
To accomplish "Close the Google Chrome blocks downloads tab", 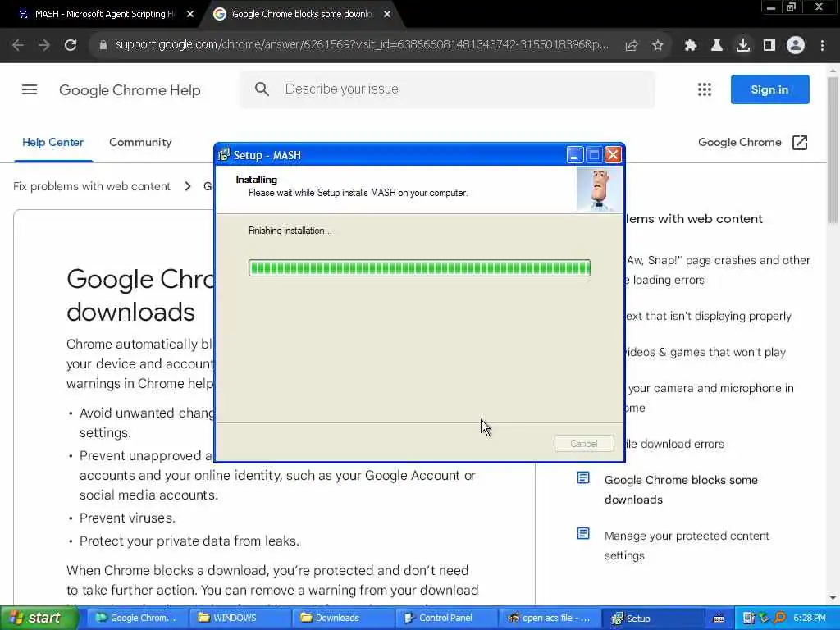I will (x=387, y=15).
